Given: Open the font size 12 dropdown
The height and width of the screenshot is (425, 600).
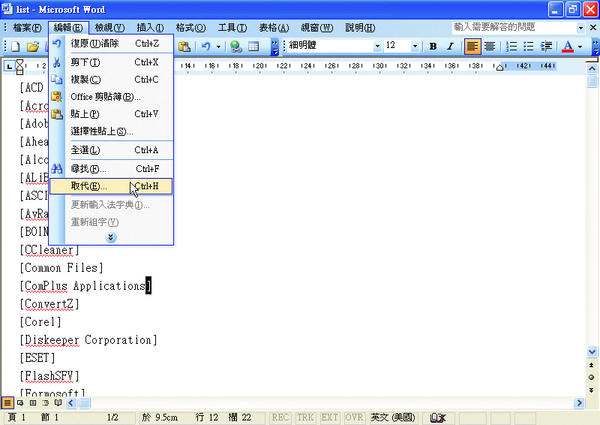Looking at the screenshot, I should pos(415,46).
